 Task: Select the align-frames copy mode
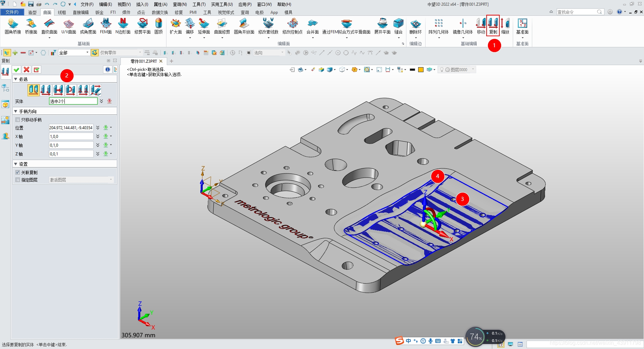click(83, 90)
